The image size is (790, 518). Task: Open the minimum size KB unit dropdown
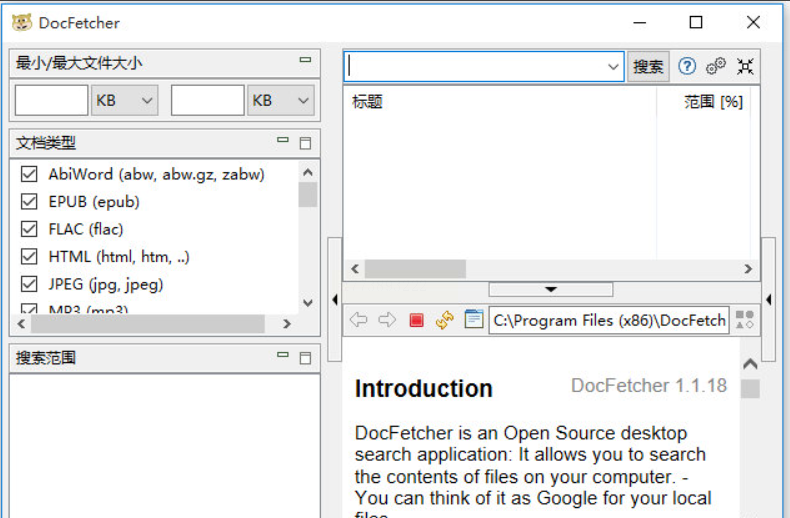point(124,100)
